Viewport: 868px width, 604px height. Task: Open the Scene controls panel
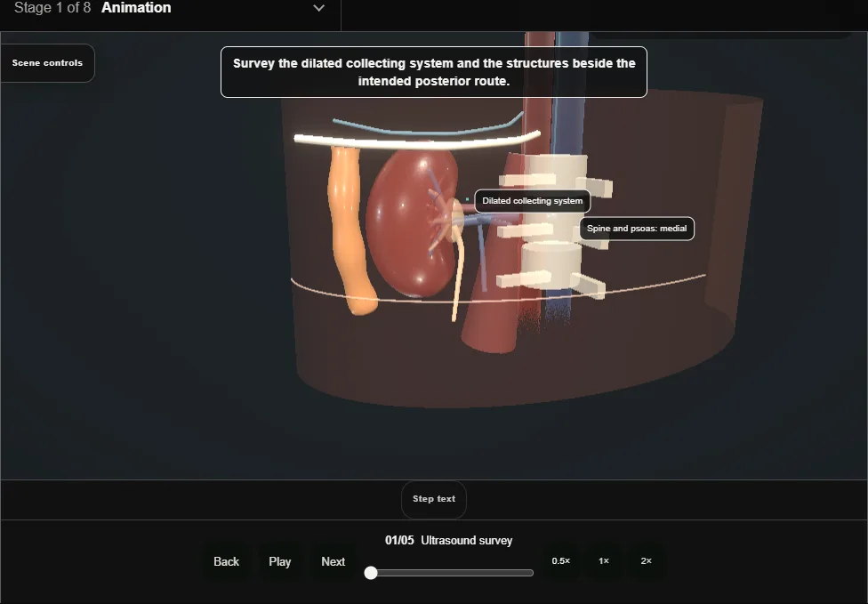click(x=47, y=63)
